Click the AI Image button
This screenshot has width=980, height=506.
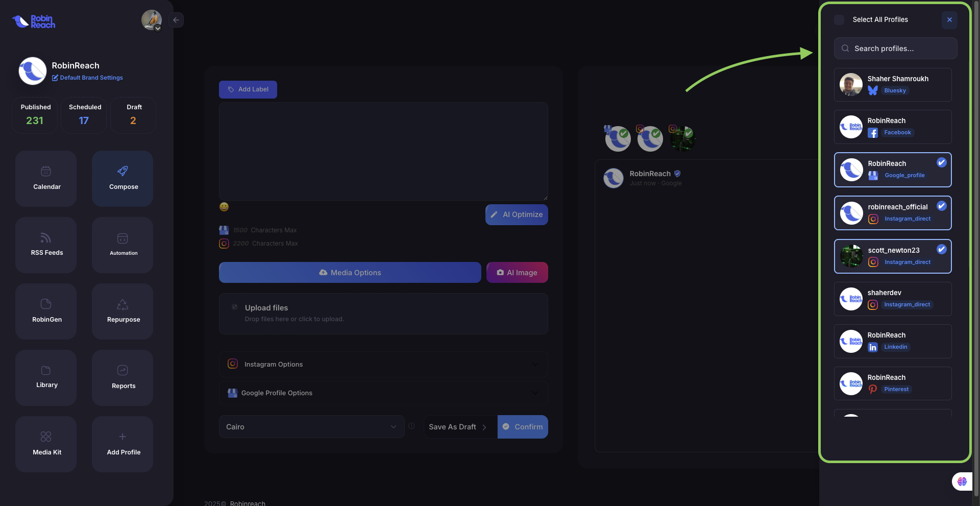tap(517, 272)
